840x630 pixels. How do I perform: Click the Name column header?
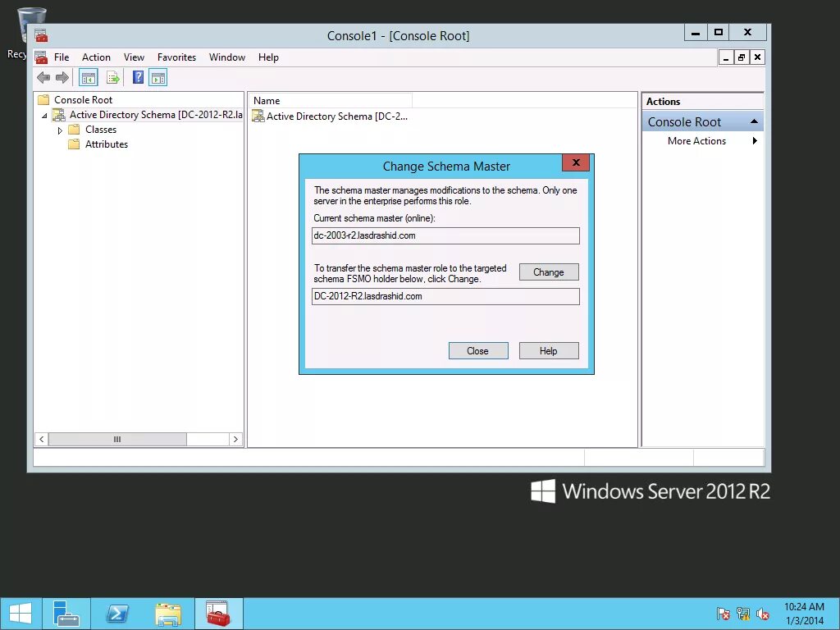coord(331,101)
